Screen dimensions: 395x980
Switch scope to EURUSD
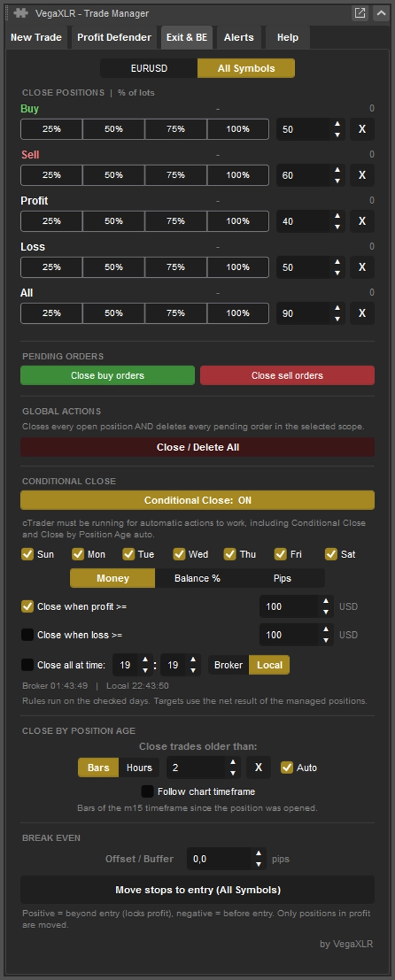click(x=149, y=68)
